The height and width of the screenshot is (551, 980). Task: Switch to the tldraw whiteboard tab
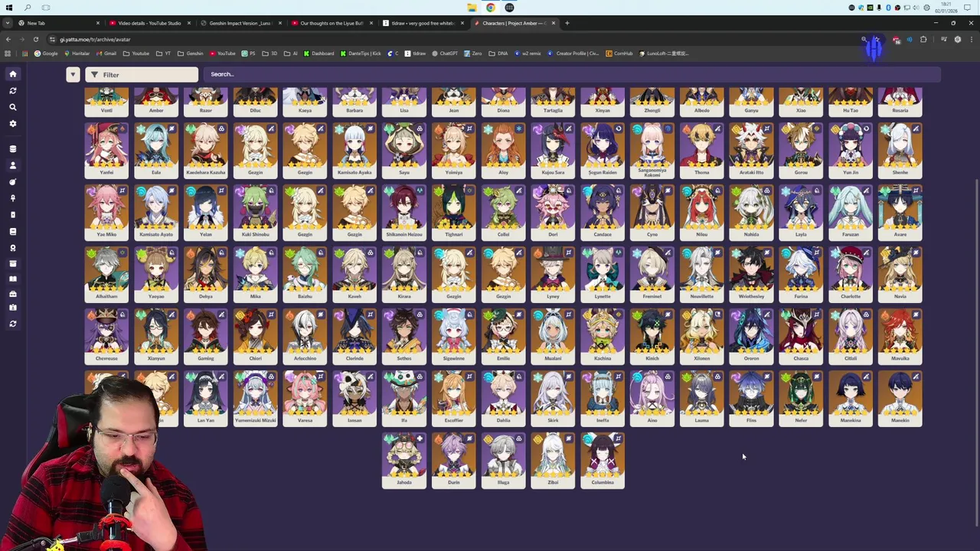(x=423, y=23)
